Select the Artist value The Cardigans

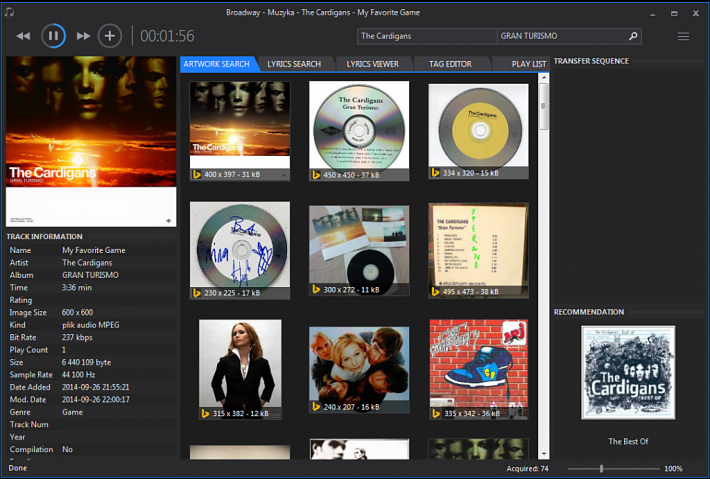point(87,263)
